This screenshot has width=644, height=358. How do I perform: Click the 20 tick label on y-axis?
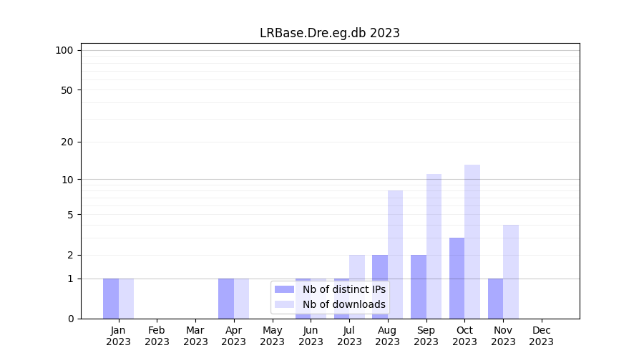pos(67,142)
